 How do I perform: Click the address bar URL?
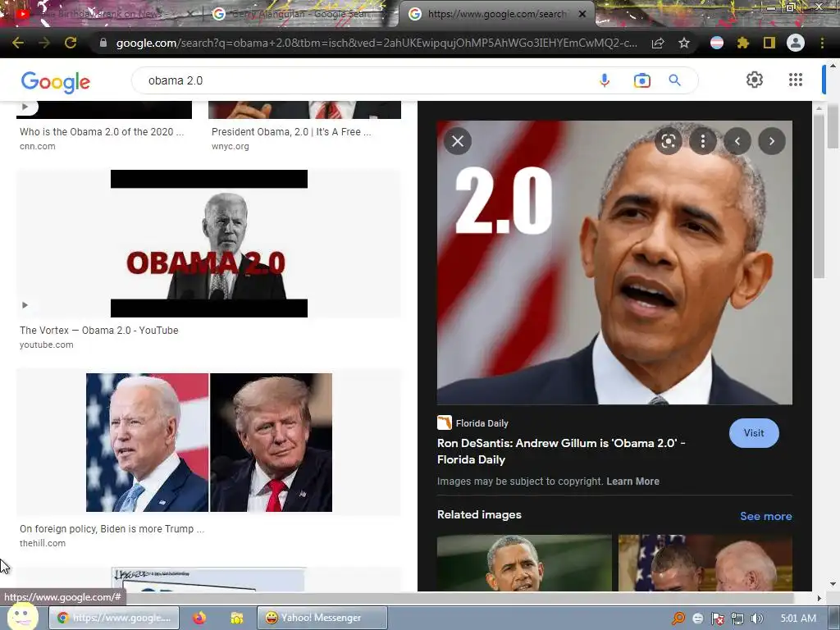tap(375, 43)
